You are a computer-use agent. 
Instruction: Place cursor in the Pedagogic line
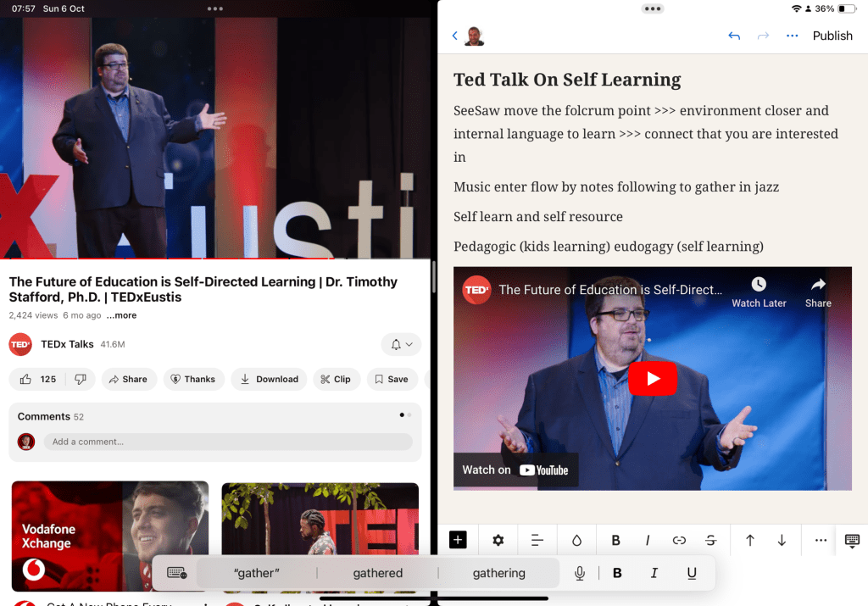point(609,247)
